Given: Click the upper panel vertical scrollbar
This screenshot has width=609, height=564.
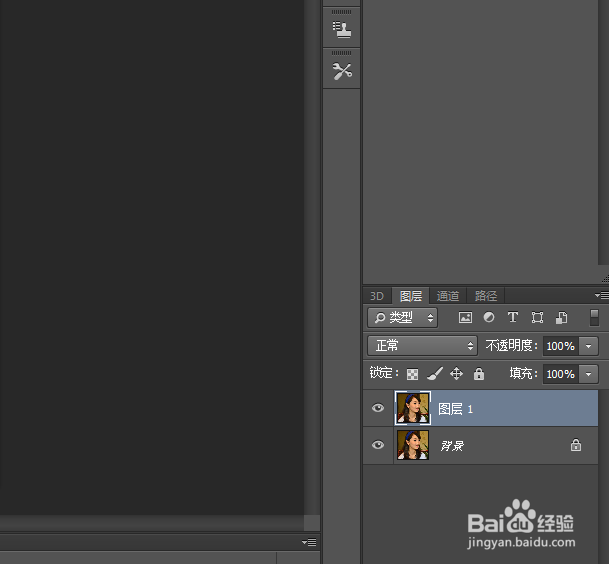Looking at the screenshot, I should click(x=603, y=132).
